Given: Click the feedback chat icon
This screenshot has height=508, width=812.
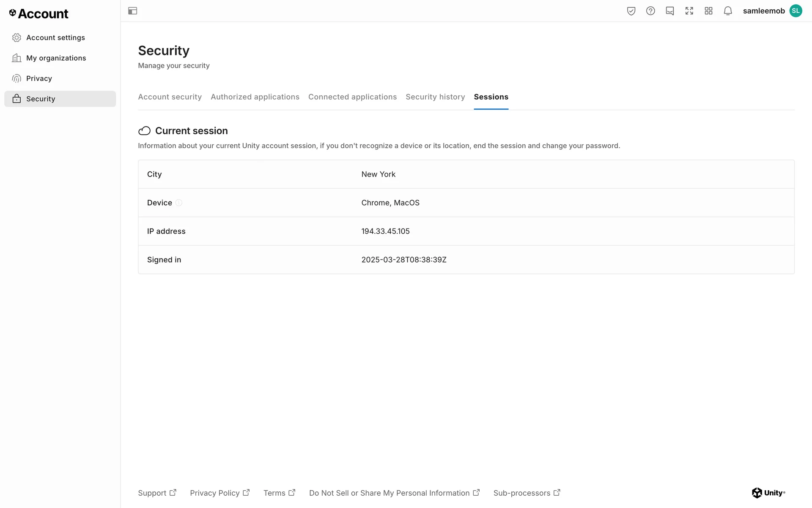Looking at the screenshot, I should [x=670, y=11].
